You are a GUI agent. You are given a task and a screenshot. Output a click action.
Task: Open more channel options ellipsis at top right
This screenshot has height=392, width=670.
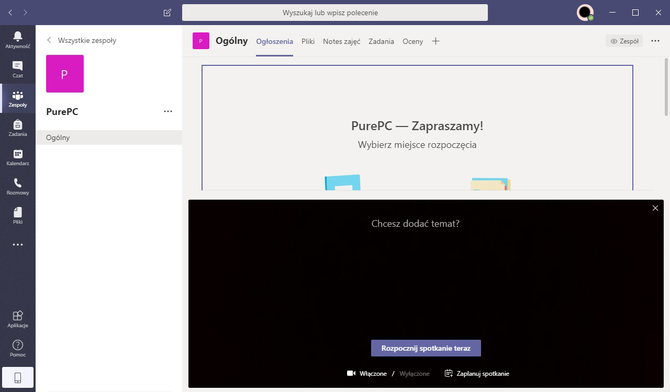[655, 41]
